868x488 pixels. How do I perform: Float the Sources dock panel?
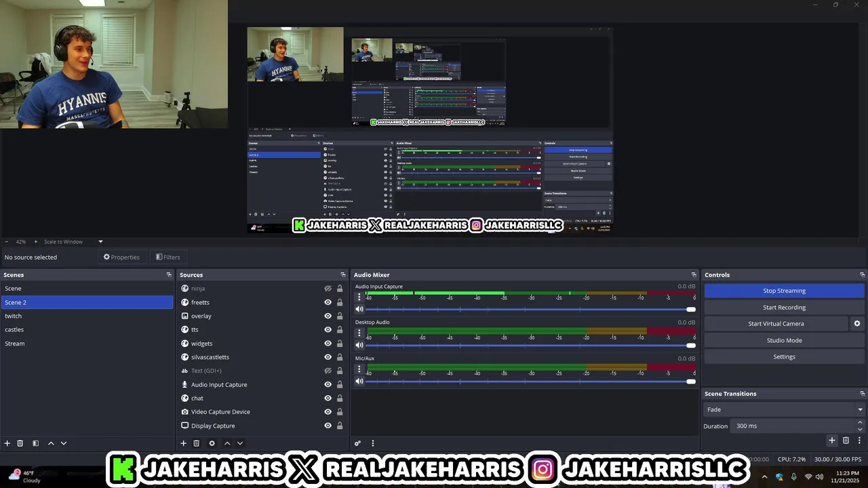(343, 275)
